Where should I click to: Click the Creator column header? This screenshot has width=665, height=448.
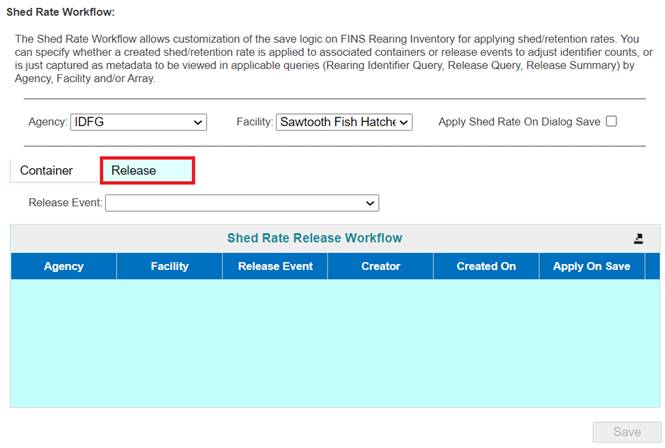(380, 266)
